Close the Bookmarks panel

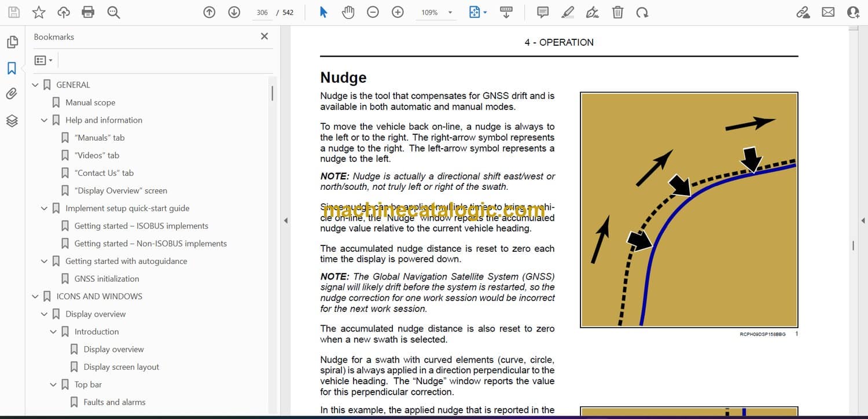[x=264, y=36]
